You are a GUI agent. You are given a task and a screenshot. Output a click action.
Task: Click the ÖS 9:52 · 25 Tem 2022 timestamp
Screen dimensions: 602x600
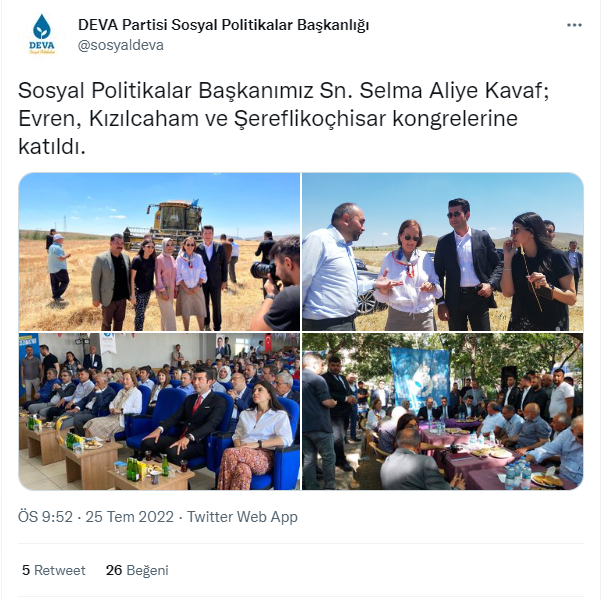tap(96, 517)
